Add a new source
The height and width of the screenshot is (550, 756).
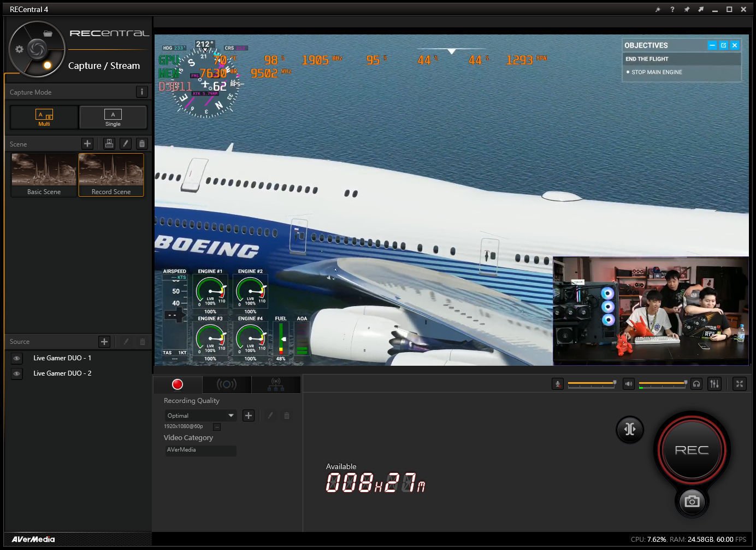(x=104, y=342)
